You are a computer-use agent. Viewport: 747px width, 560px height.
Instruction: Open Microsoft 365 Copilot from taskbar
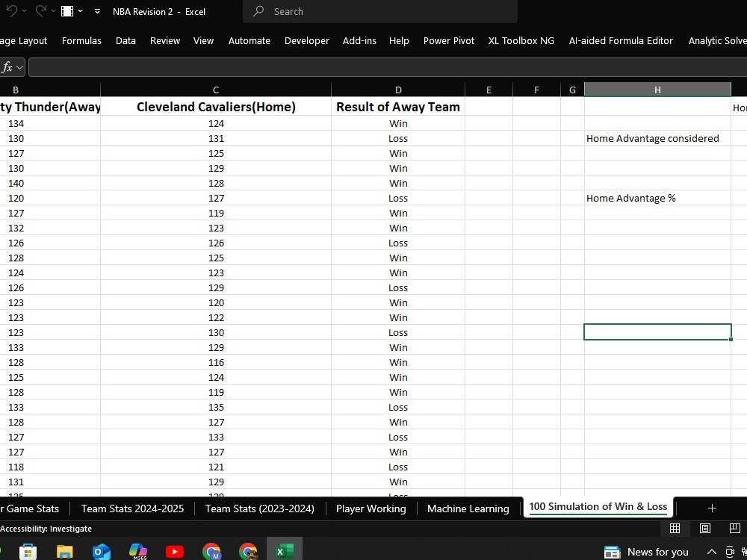(138, 552)
